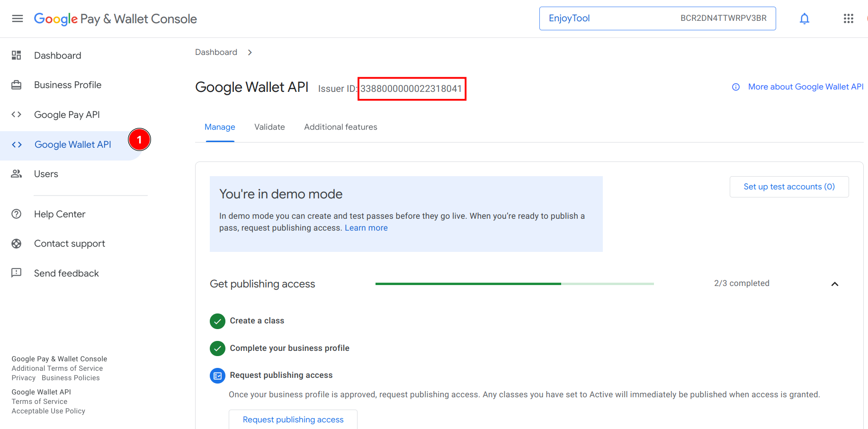Open the Privacy footer link
The image size is (868, 429).
pyautogui.click(x=24, y=378)
